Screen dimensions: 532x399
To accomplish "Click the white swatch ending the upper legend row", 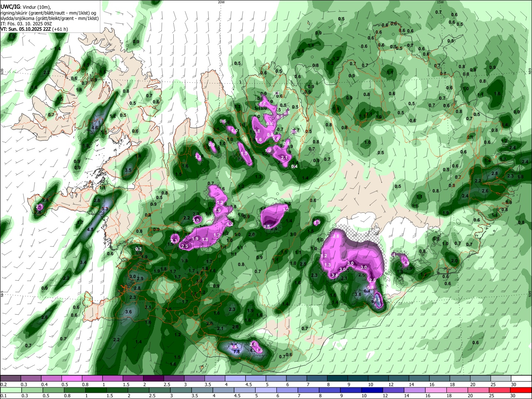I will point(521,378).
